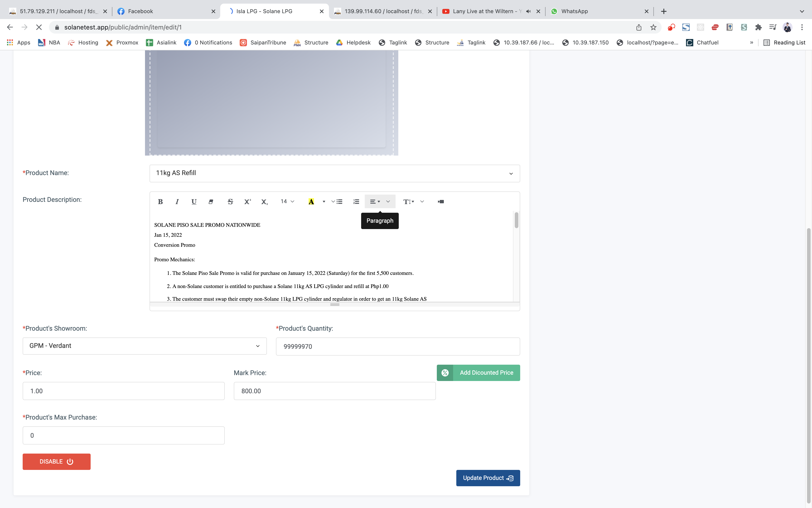Open the Paragraph alignment dropdown
Viewport: 812px width, 508px height.
(380, 202)
